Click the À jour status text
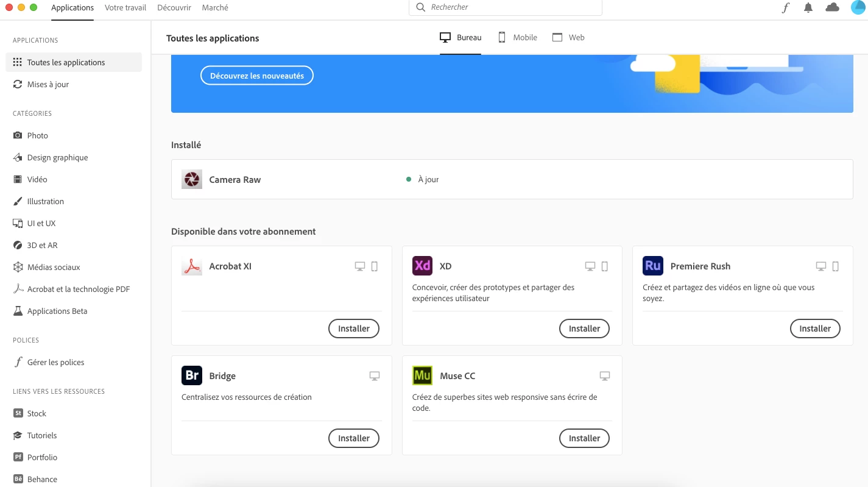 click(x=428, y=180)
